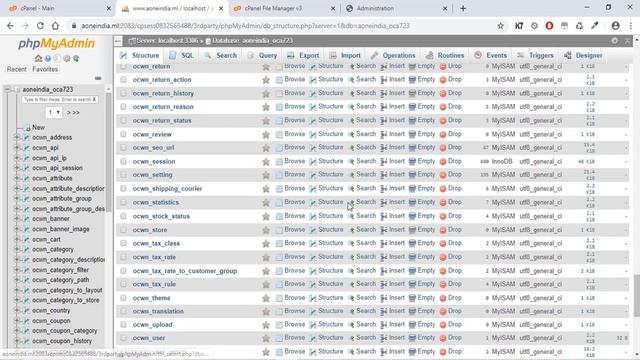Mark ocwn_store table as favorite

point(266,230)
